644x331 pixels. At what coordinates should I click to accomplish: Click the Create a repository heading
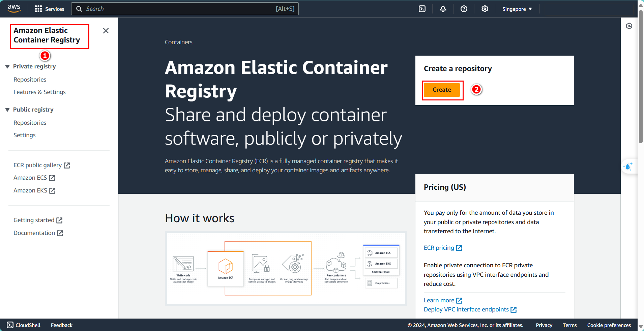458,68
